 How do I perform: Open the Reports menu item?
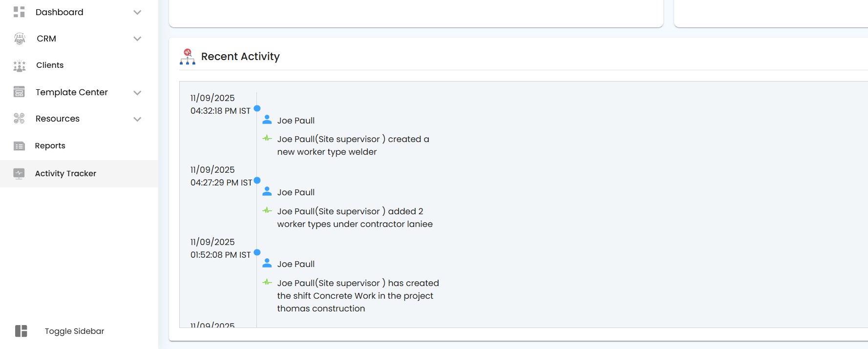[50, 146]
